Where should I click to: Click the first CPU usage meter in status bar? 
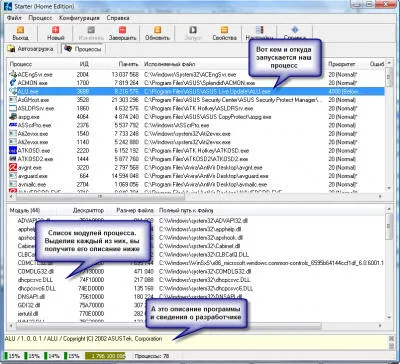tap(13, 356)
